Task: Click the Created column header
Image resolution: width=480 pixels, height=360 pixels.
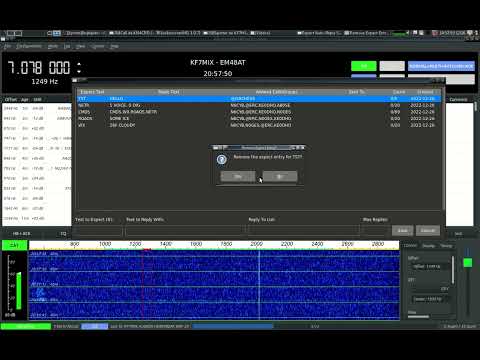Action: point(425,92)
